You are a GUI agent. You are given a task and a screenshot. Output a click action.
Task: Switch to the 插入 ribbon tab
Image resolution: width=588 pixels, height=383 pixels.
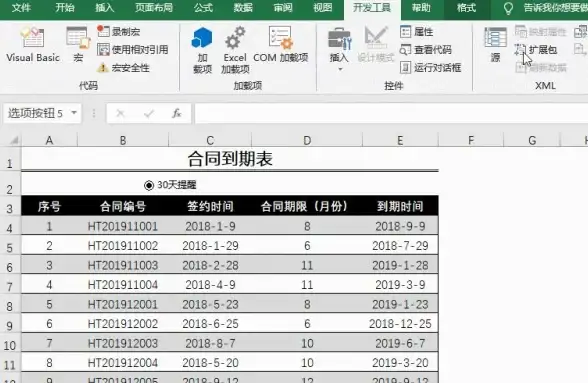coord(105,8)
